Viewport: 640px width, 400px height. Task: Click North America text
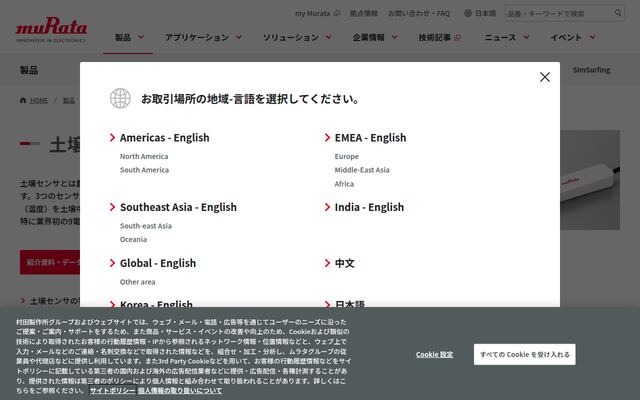coord(144,156)
